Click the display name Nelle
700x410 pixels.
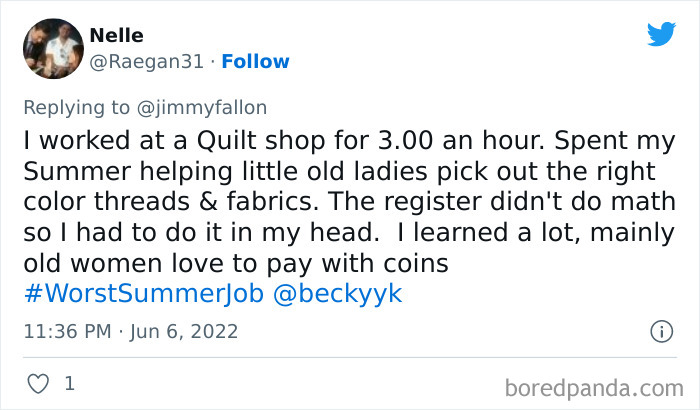click(x=116, y=36)
